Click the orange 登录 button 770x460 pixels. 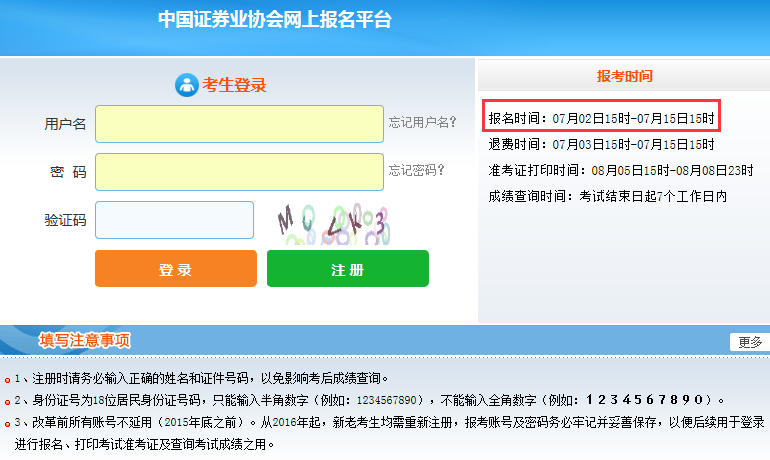click(x=176, y=269)
